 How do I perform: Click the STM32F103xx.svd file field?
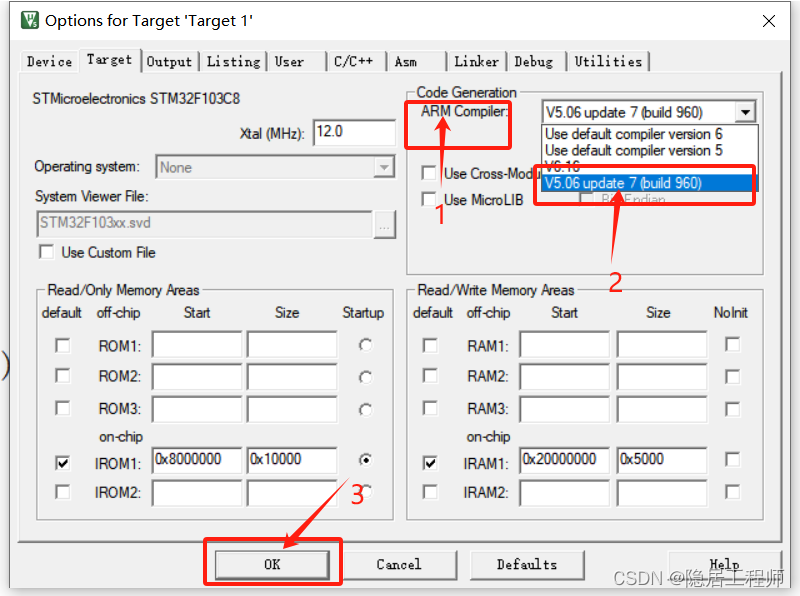tap(205, 224)
